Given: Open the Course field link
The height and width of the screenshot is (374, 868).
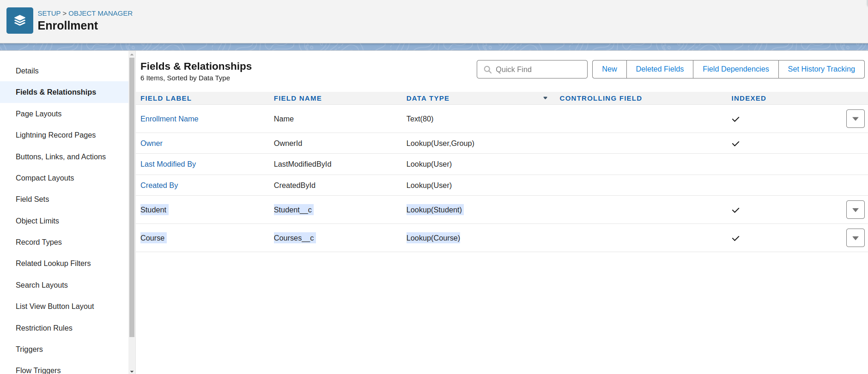Looking at the screenshot, I should 152,238.
